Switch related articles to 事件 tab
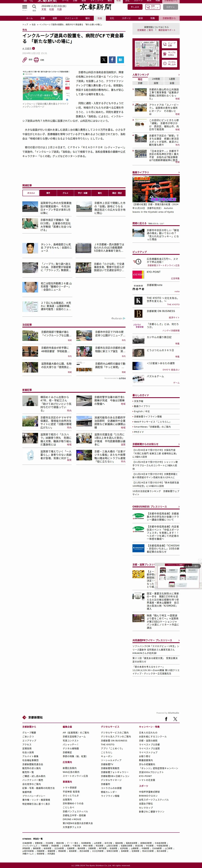202x868 pixels. click(48, 193)
